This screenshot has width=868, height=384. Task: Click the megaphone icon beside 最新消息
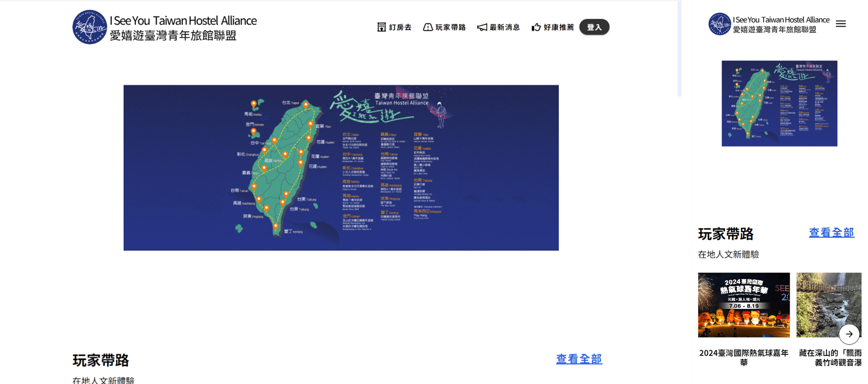pyautogui.click(x=482, y=27)
